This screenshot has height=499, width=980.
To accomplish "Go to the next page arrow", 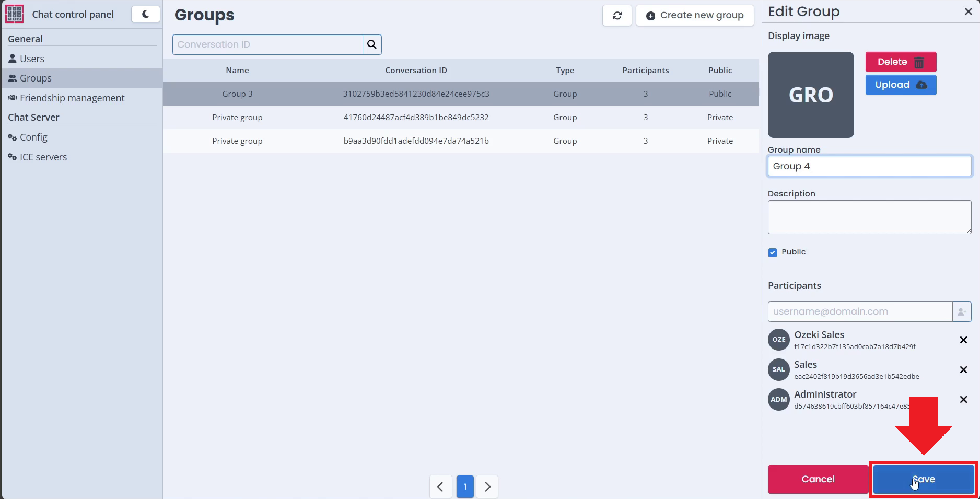I will tap(487, 486).
